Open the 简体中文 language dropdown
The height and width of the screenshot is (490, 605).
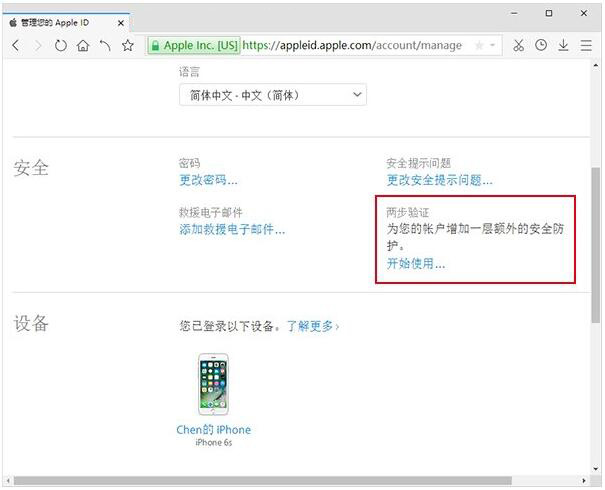point(273,95)
